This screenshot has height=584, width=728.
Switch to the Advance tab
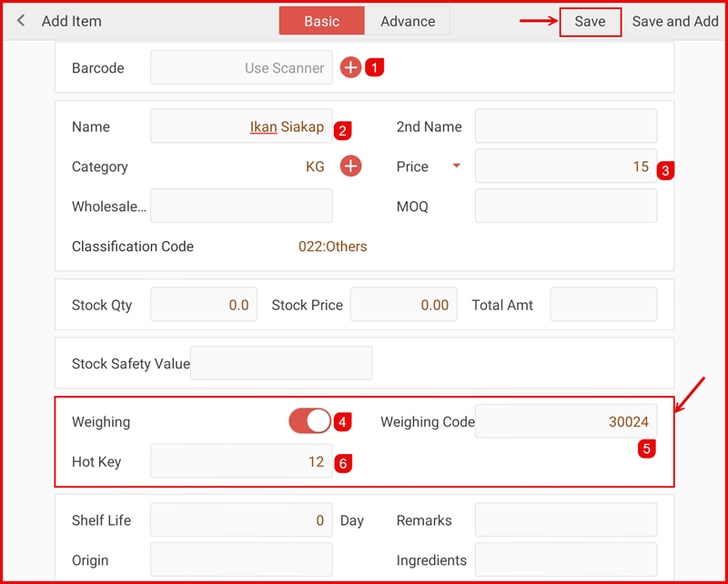point(407,21)
